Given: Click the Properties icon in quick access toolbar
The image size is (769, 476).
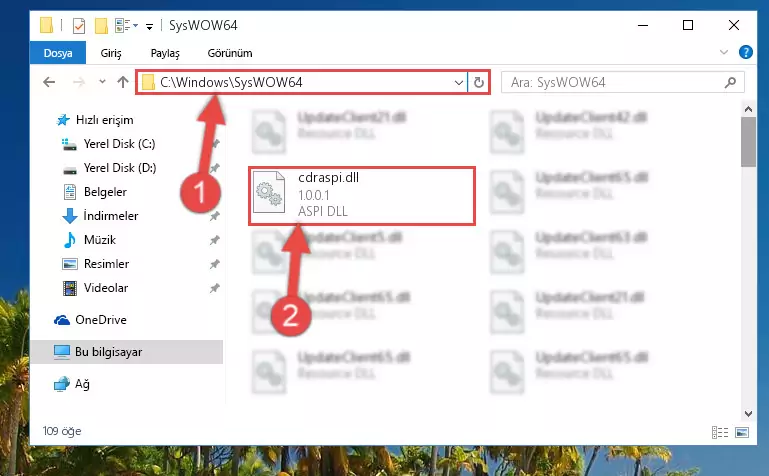Looking at the screenshot, I should pos(78,25).
